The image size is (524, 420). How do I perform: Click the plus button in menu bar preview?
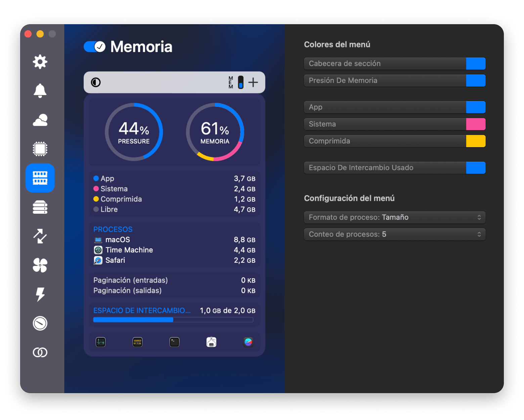point(253,82)
